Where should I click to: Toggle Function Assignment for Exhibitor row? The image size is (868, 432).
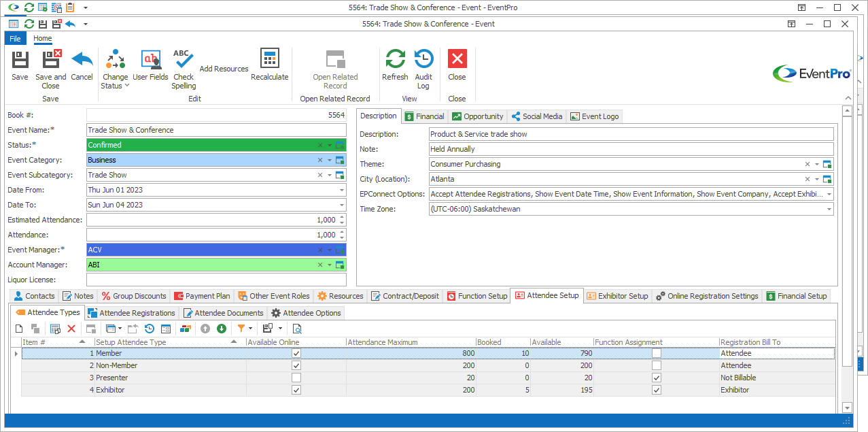[656, 391]
